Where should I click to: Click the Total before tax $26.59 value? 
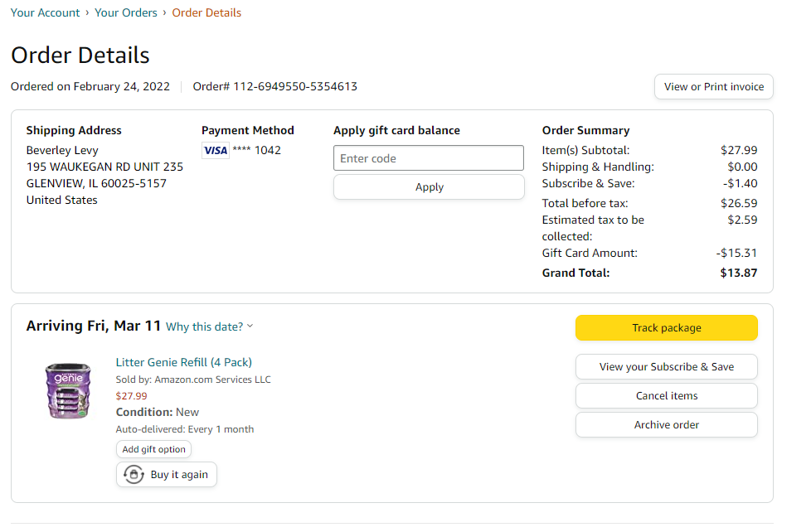pos(739,203)
